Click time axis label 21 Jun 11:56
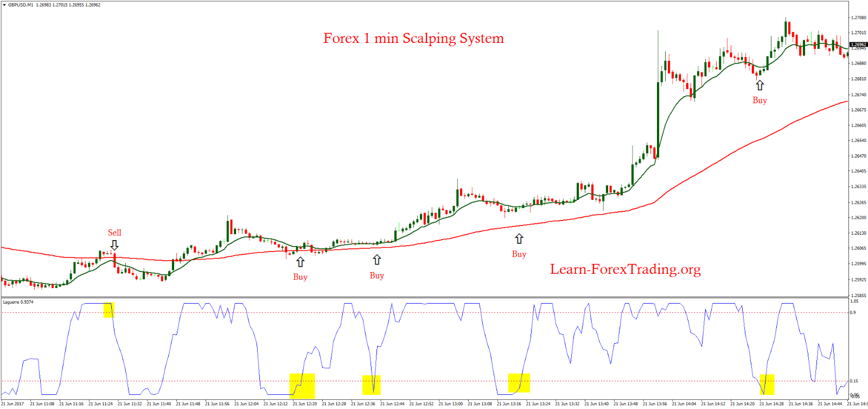868x409 pixels. click(218, 404)
